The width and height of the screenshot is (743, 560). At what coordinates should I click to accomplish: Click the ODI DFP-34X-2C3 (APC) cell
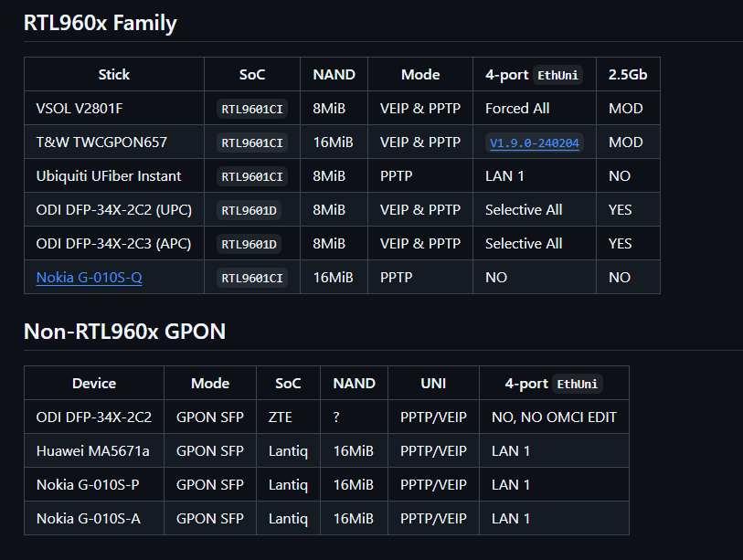pos(114,243)
